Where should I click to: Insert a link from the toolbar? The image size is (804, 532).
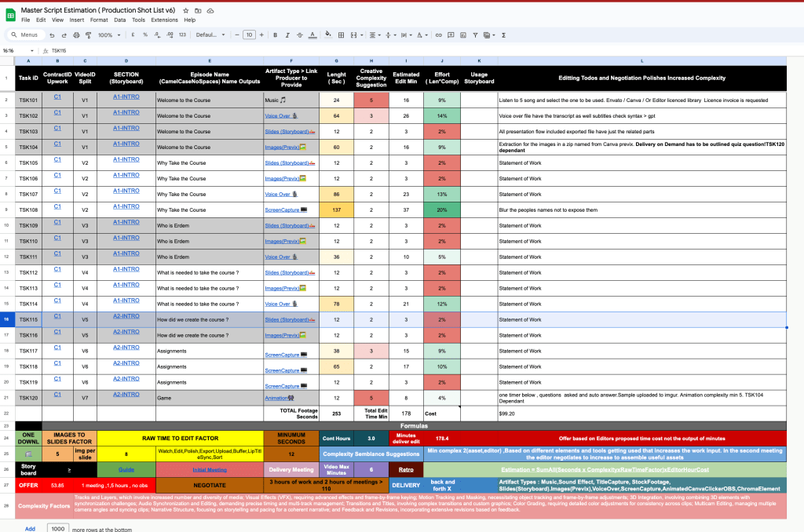click(438, 35)
